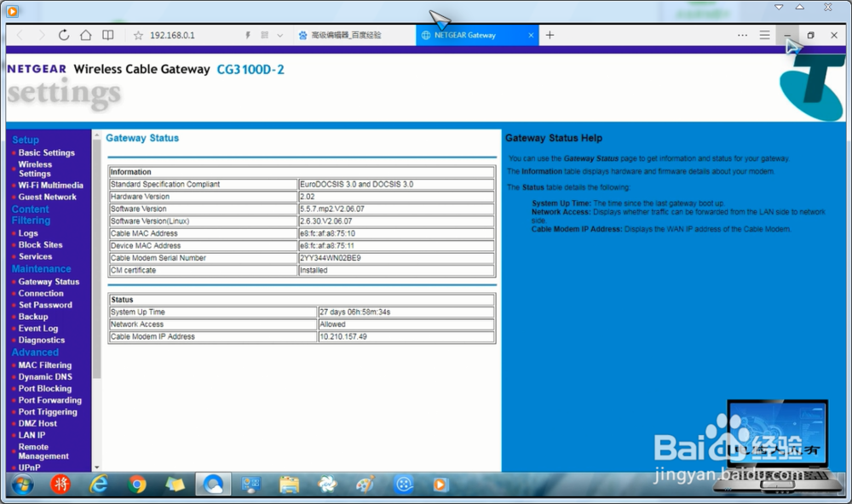Viewport: 852px width, 504px height.
Task: Select the System Up Time value
Action: click(354, 312)
